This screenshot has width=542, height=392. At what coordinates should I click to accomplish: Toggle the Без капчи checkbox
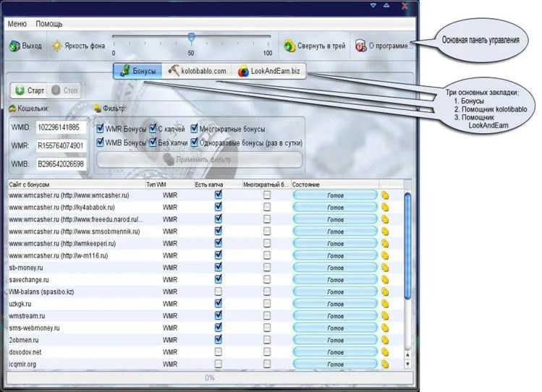(153, 142)
